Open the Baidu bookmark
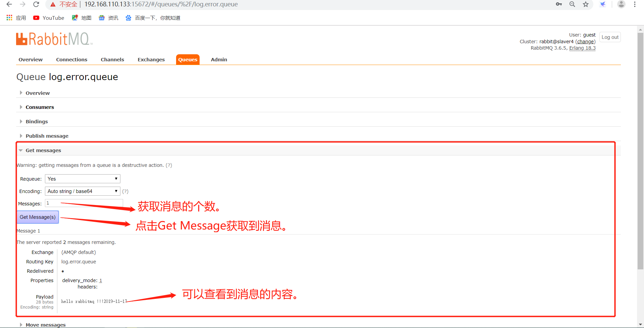 (153, 18)
